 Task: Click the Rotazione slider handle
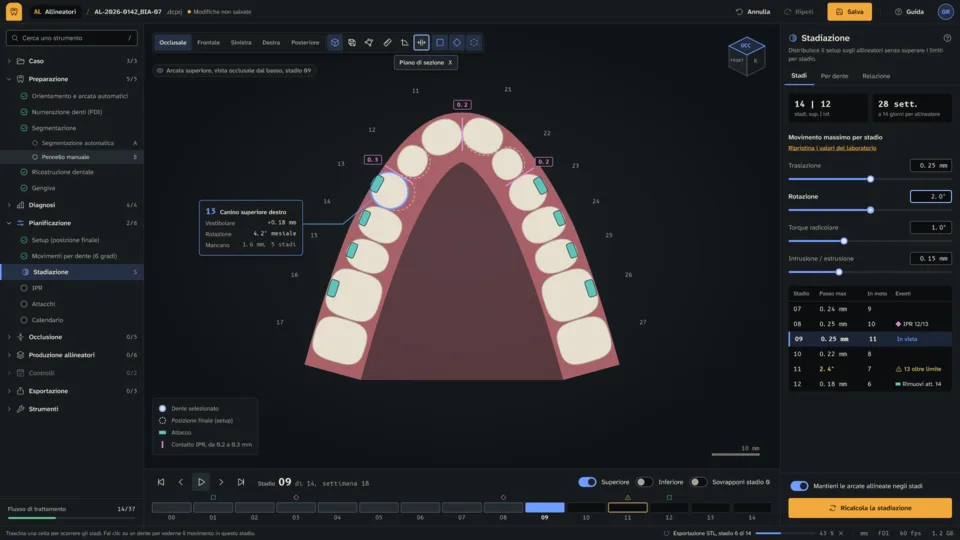tap(870, 210)
